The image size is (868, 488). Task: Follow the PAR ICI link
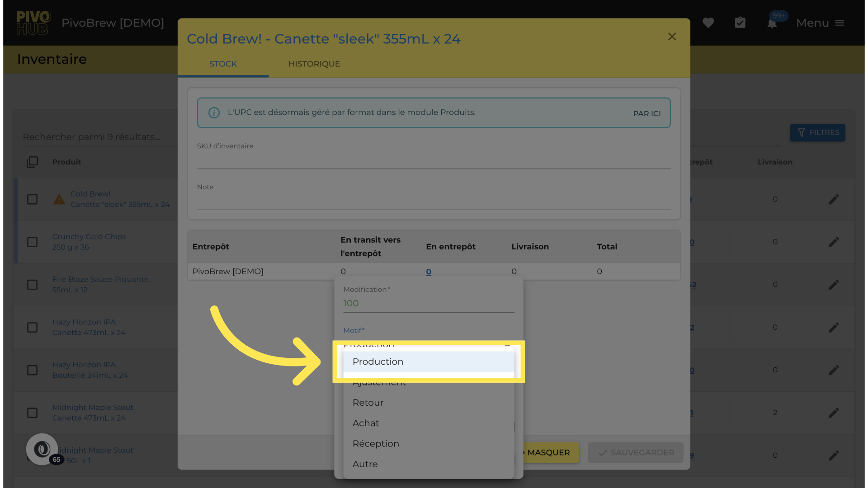pos(646,113)
